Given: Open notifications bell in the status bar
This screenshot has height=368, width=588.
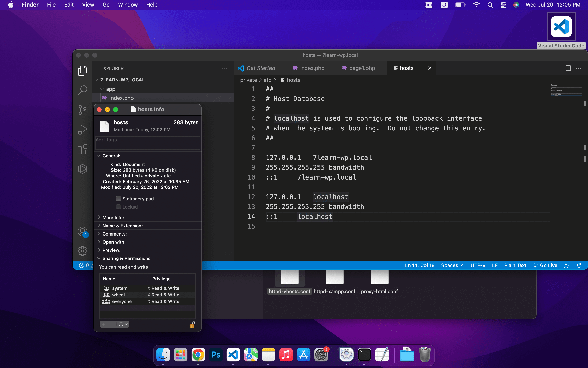Looking at the screenshot, I should pyautogui.click(x=579, y=265).
